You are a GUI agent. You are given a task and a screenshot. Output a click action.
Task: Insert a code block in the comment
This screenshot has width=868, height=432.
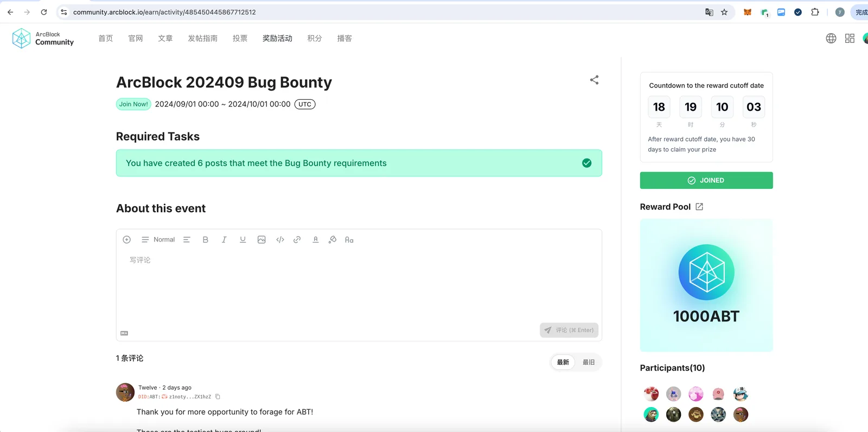tap(280, 240)
